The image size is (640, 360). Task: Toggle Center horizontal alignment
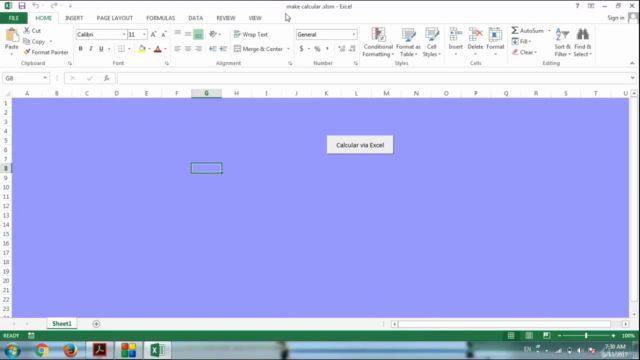pyautogui.click(x=188, y=49)
